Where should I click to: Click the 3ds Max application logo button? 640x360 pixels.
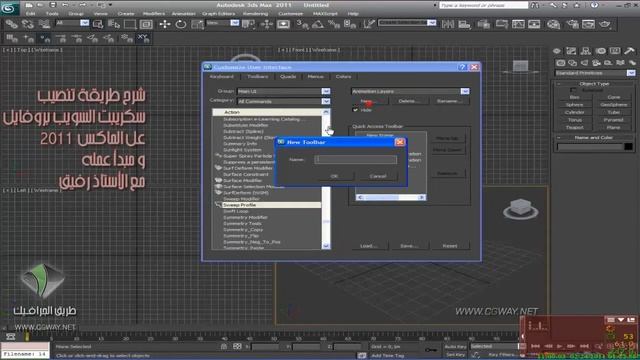point(10,7)
